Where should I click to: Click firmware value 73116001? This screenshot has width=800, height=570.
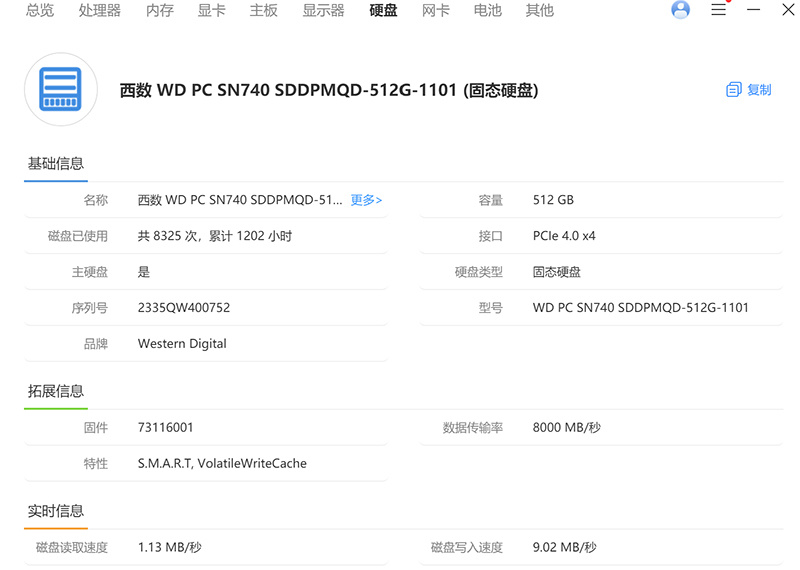tap(165, 428)
